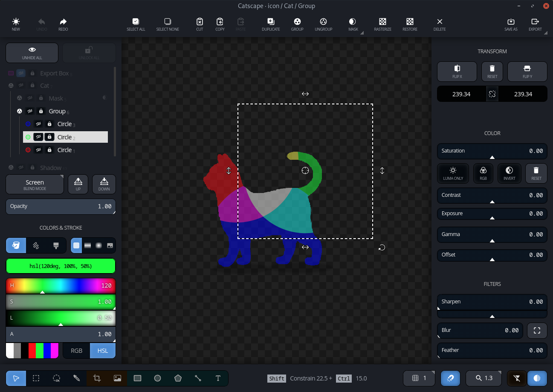Image resolution: width=553 pixels, height=392 pixels.
Task: Select the circle shape tool
Action: tap(158, 378)
